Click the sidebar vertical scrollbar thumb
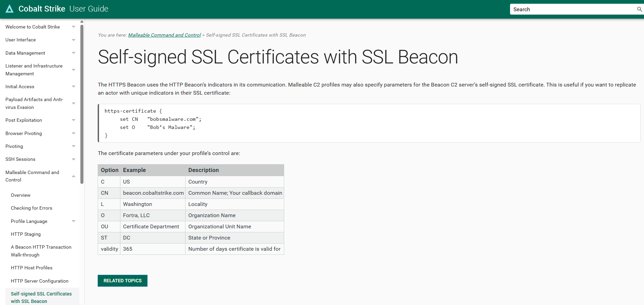Viewport: 644px width, 305px height. point(82,102)
